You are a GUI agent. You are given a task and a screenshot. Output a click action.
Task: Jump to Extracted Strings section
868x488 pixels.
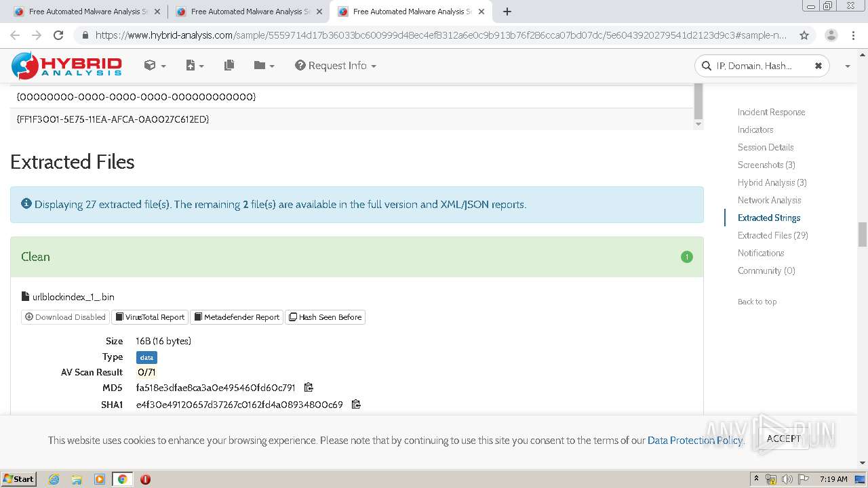coord(769,218)
